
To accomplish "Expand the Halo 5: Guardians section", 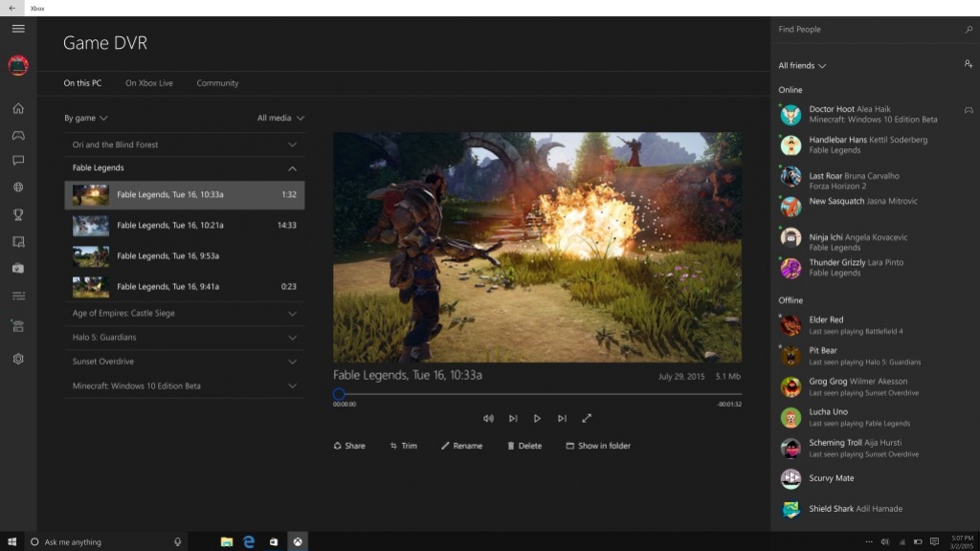I will tap(184, 337).
